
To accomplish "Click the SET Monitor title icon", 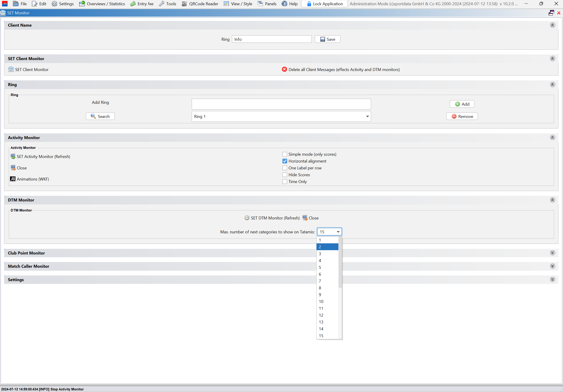I will tap(3, 13).
